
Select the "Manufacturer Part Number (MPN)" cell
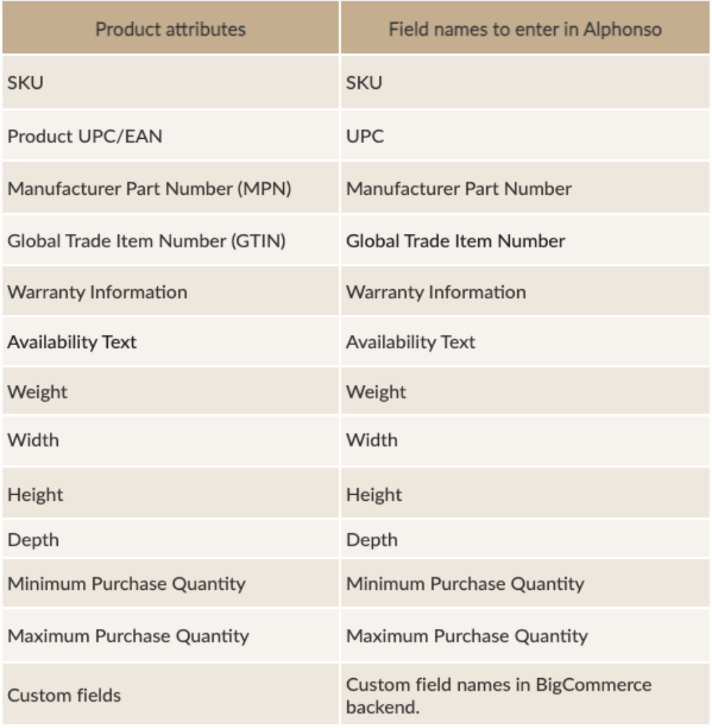click(149, 189)
